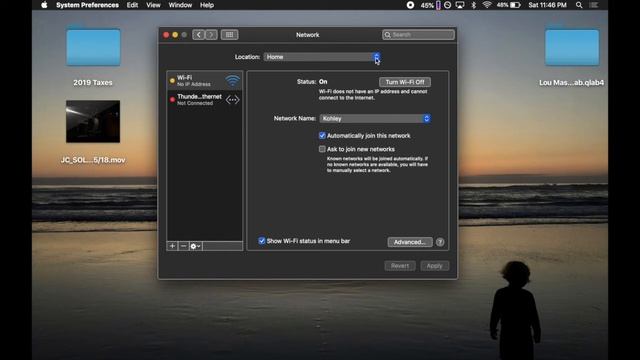Close the Network window with red button

[166, 35]
